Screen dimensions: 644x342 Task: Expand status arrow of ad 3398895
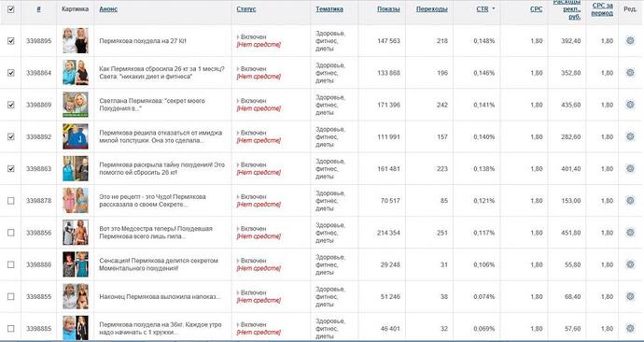tap(238, 37)
